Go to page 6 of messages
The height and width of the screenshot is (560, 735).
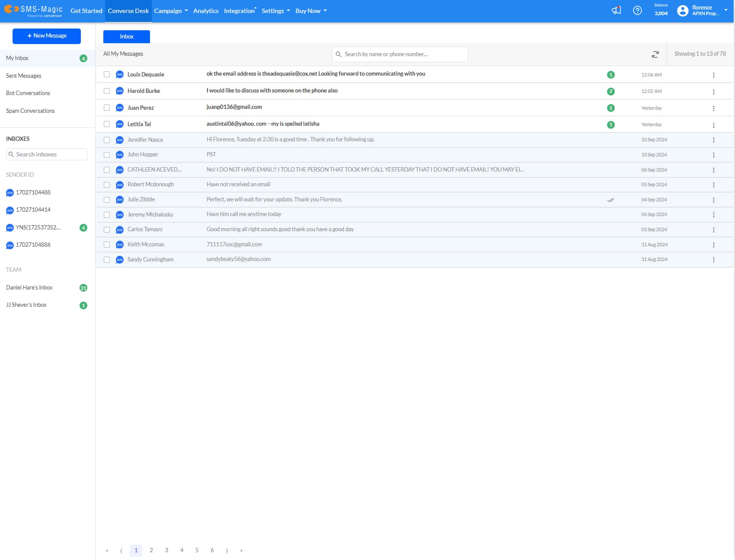[212, 550]
